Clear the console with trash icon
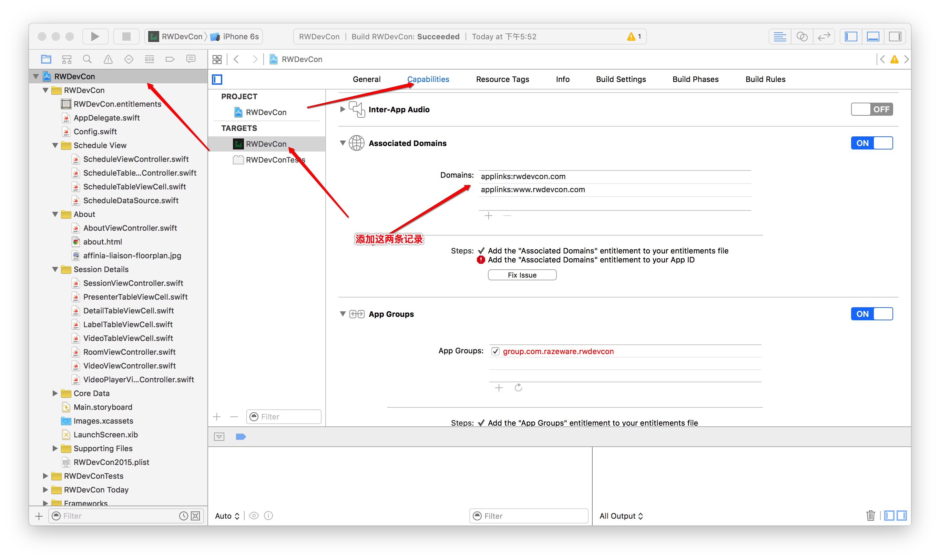The image size is (940, 560). tap(870, 516)
